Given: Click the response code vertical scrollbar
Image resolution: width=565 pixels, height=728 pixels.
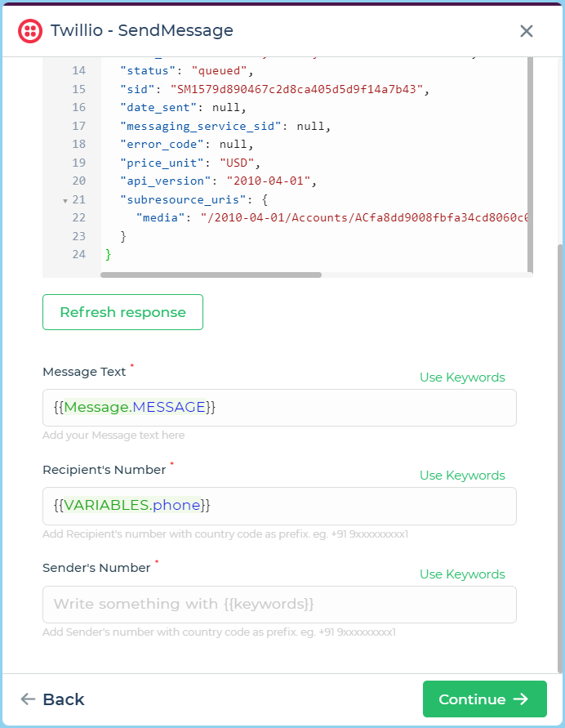Looking at the screenshot, I should tap(530, 163).
